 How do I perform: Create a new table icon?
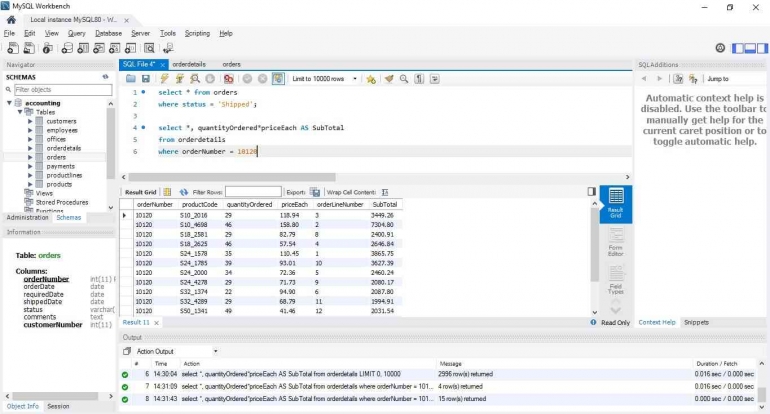83,48
